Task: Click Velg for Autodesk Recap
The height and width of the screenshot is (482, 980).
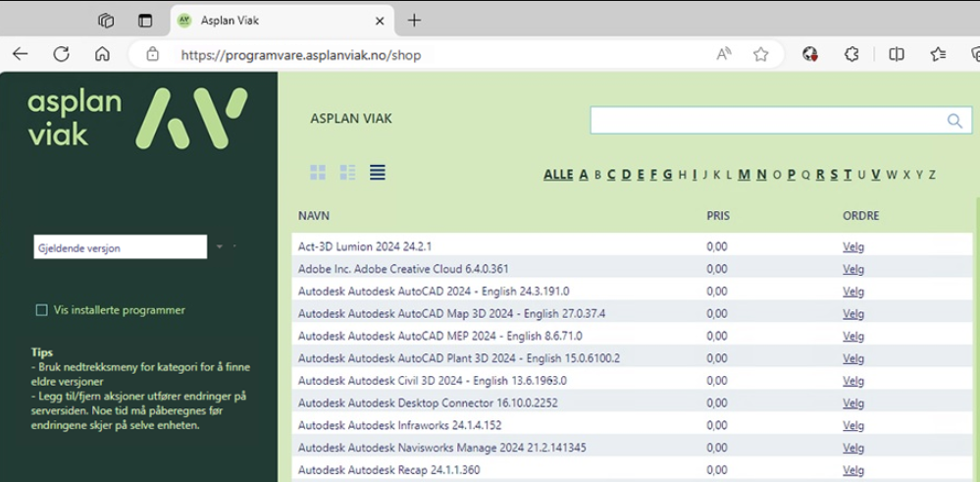Action: tap(853, 469)
